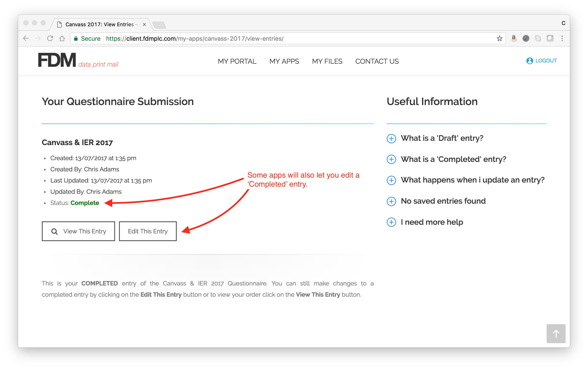Expand "What is a 'Completed' entry?"

pyautogui.click(x=391, y=160)
